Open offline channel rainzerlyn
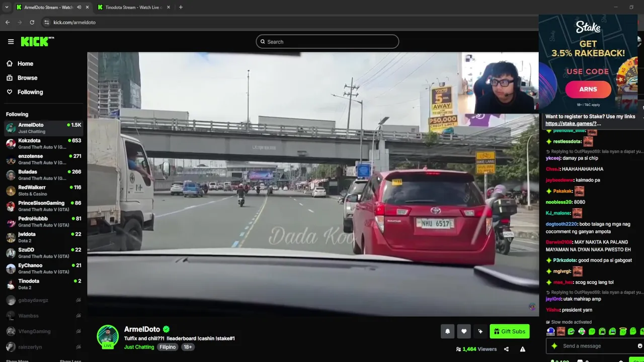This screenshot has width=644, height=362. pos(43,347)
